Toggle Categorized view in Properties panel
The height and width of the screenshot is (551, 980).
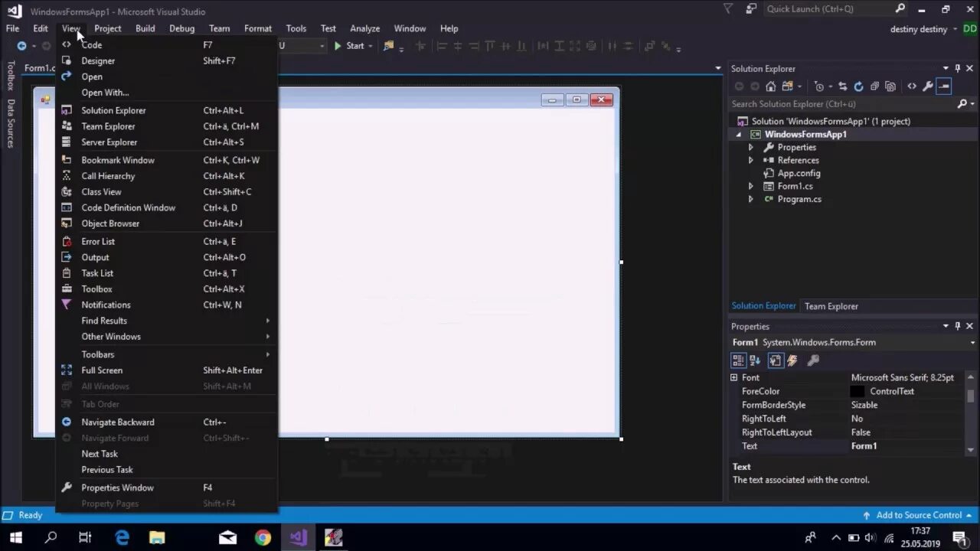(738, 360)
